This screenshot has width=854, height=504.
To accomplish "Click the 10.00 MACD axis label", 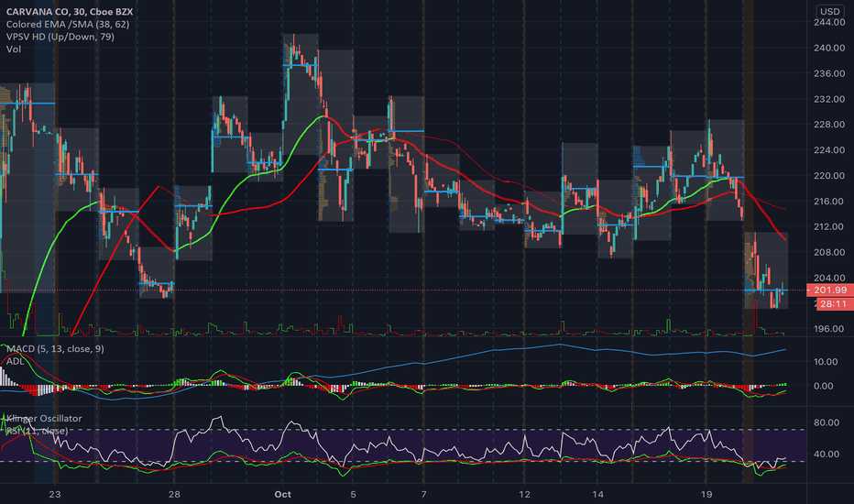I will 824,362.
